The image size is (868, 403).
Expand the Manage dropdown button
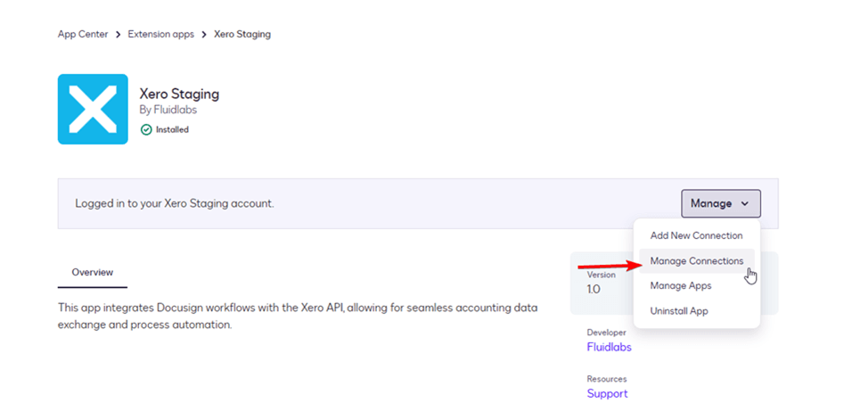(x=720, y=203)
